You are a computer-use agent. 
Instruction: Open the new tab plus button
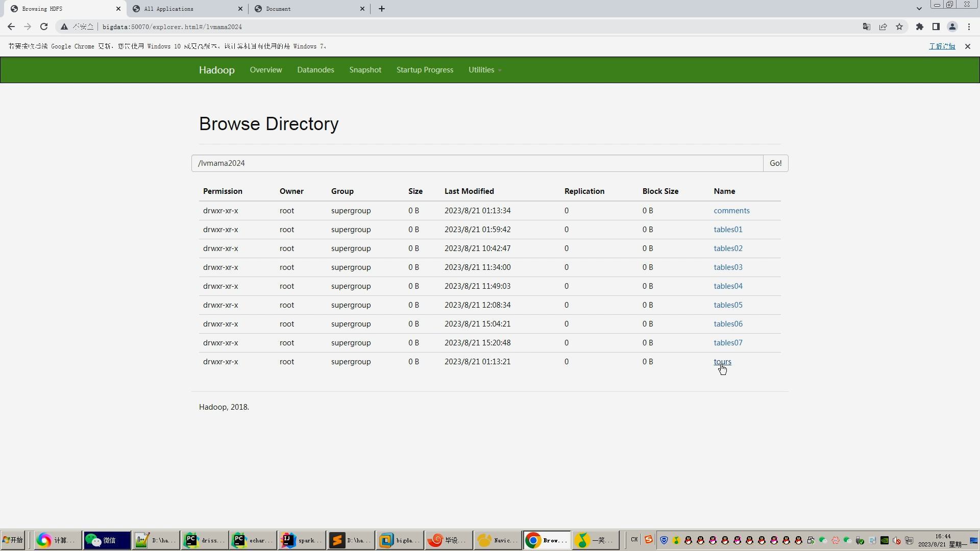pyautogui.click(x=382, y=9)
